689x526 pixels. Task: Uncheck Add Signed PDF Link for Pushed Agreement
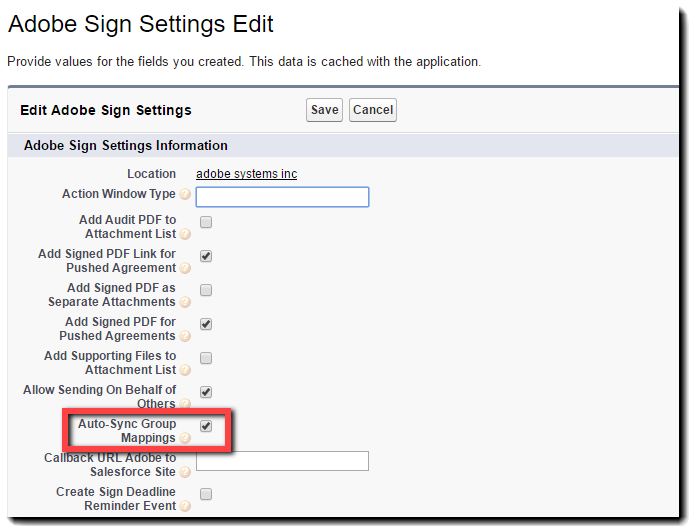206,256
